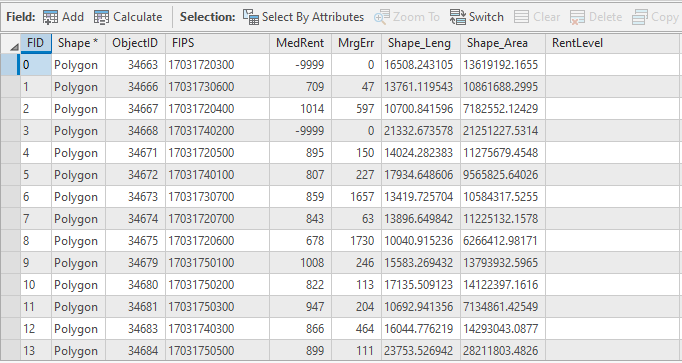Select row 0 using its row header
Viewport: 682px width, 363px height.
(10, 65)
